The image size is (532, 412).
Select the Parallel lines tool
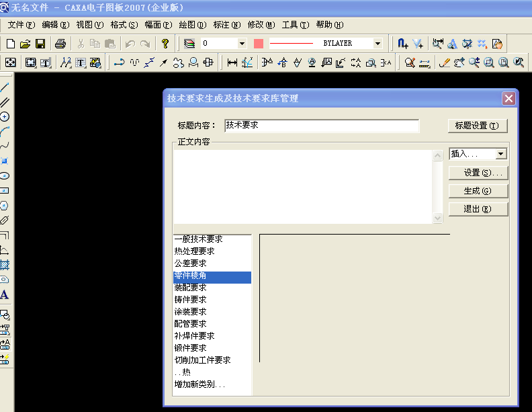coord(5,101)
